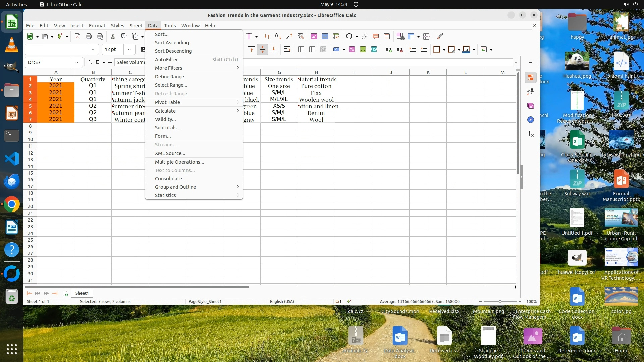644x362 pixels.
Task: Click the Insert Image toolbar icon
Action: pos(314,36)
